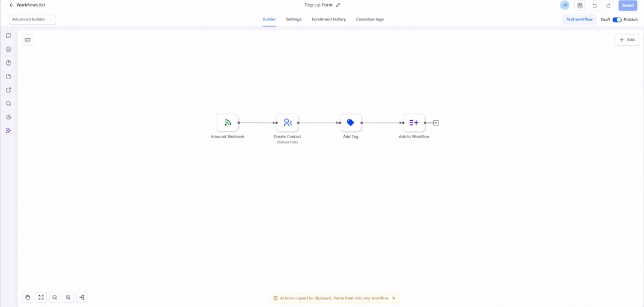The height and width of the screenshot is (307, 644).
Task: Click the Actions copied to clipboard message
Action: point(334,298)
